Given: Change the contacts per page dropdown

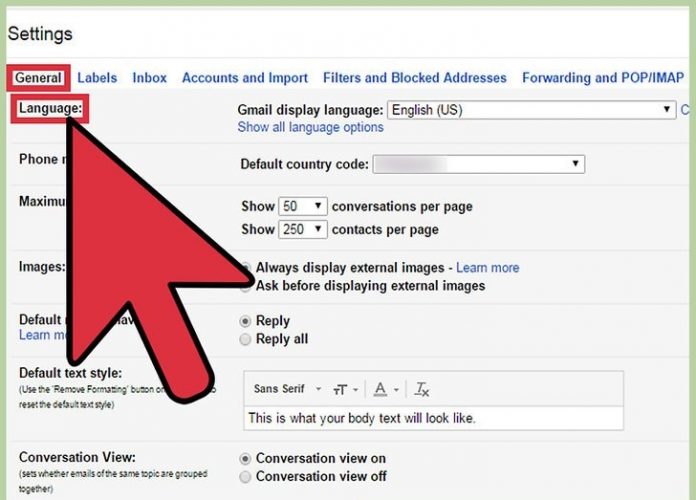Looking at the screenshot, I should pyautogui.click(x=303, y=229).
